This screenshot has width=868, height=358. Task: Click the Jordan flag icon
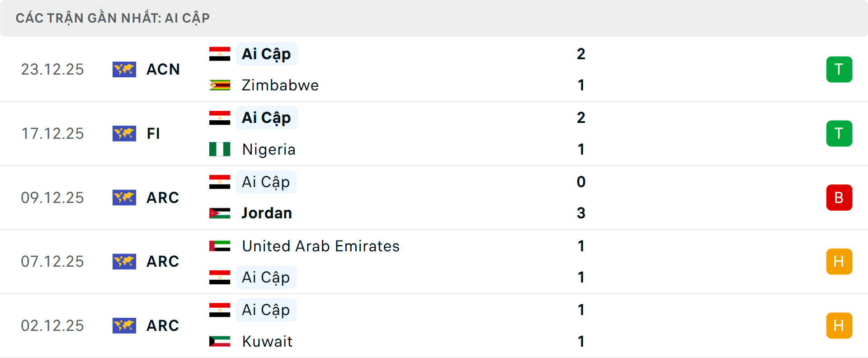[220, 213]
